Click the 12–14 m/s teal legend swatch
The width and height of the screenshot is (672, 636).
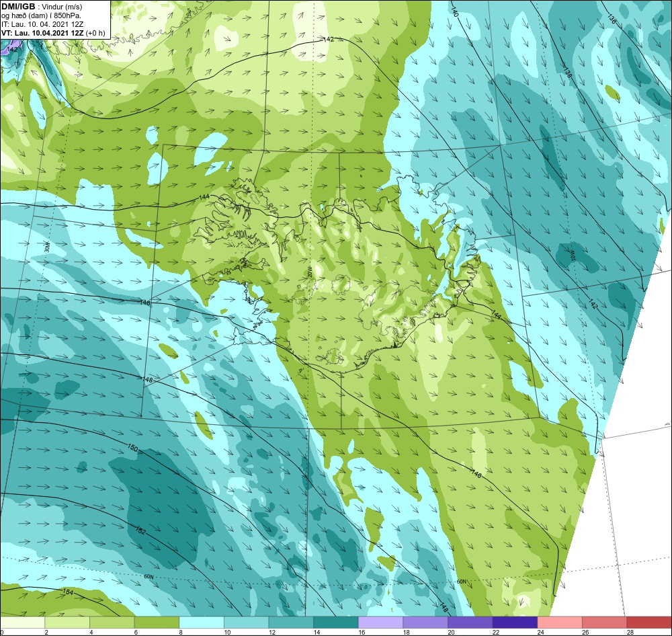291,623
